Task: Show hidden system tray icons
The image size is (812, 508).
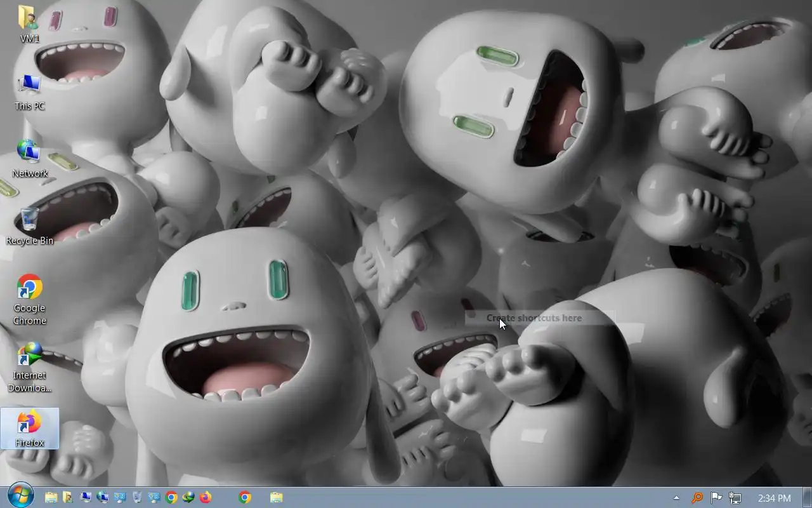Action: click(676, 498)
